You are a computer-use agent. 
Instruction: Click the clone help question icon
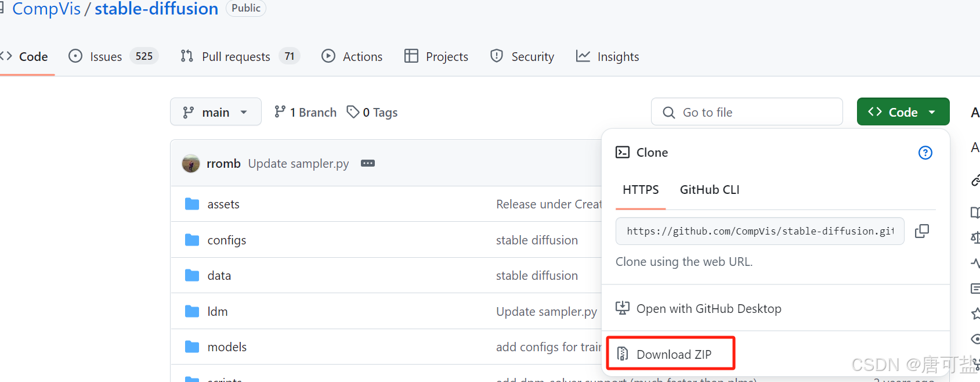click(x=925, y=153)
